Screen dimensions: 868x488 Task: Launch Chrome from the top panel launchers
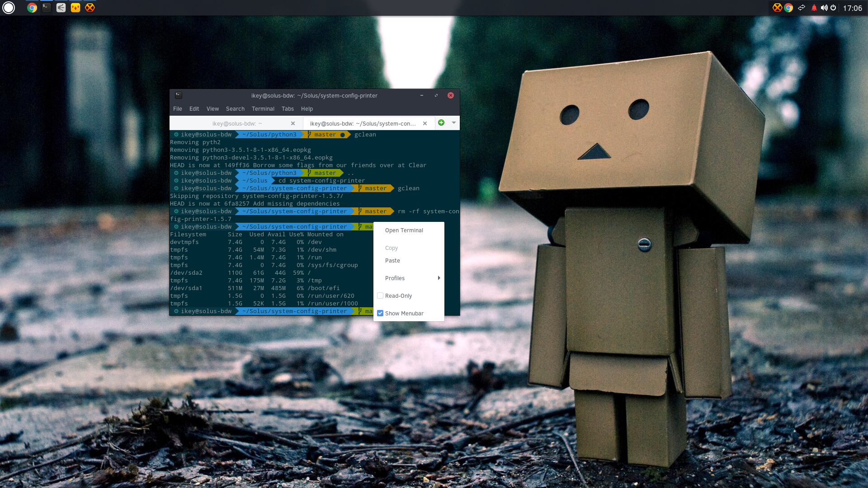pos(32,8)
